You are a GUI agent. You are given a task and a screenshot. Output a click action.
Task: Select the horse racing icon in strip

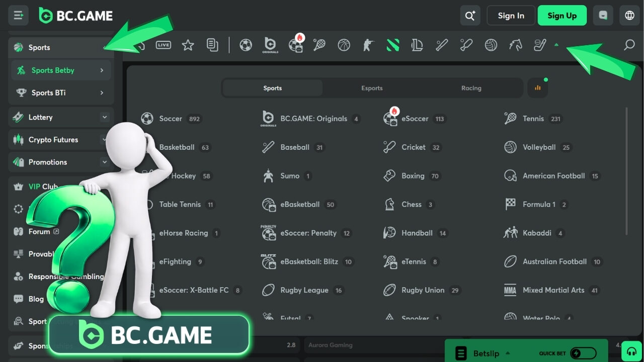516,45
